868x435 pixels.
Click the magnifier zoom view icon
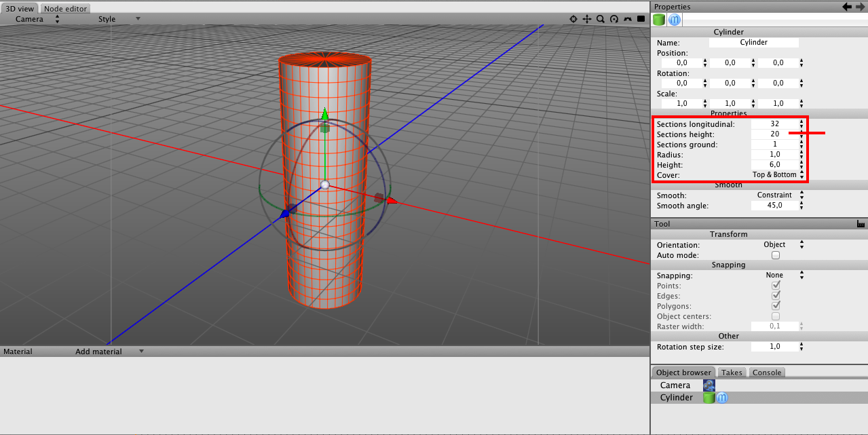click(x=601, y=20)
